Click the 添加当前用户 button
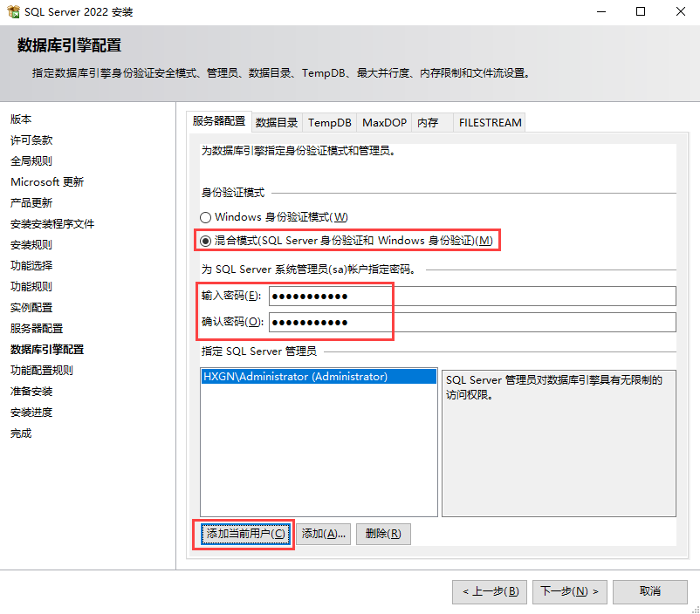 pos(245,534)
